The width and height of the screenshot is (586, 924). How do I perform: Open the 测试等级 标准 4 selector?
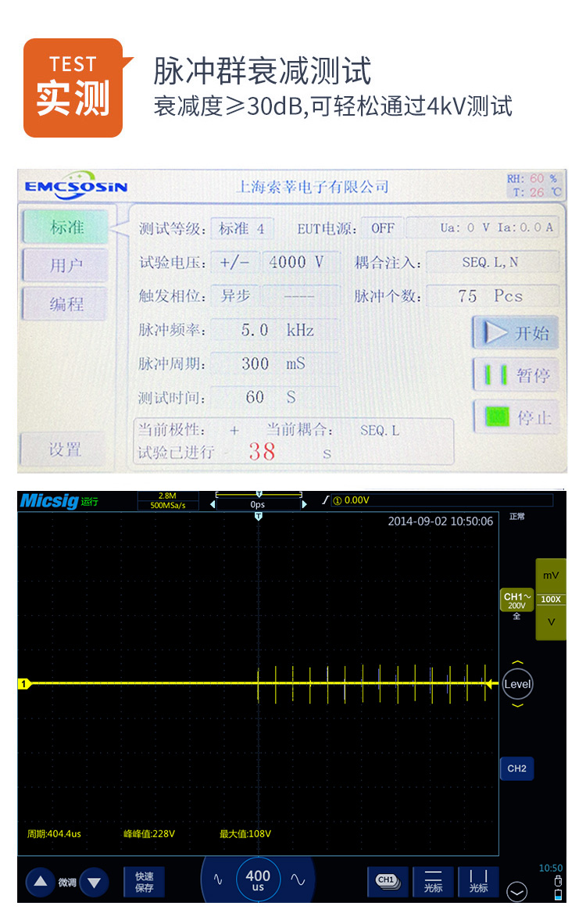click(241, 229)
